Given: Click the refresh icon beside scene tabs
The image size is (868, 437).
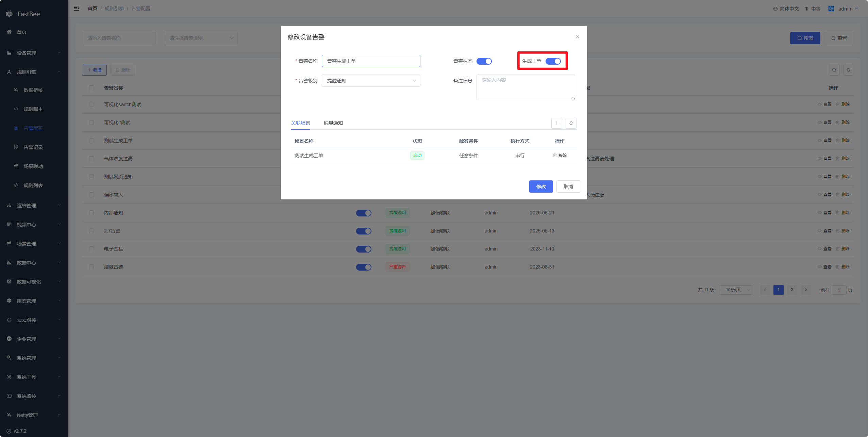Looking at the screenshot, I should (571, 123).
